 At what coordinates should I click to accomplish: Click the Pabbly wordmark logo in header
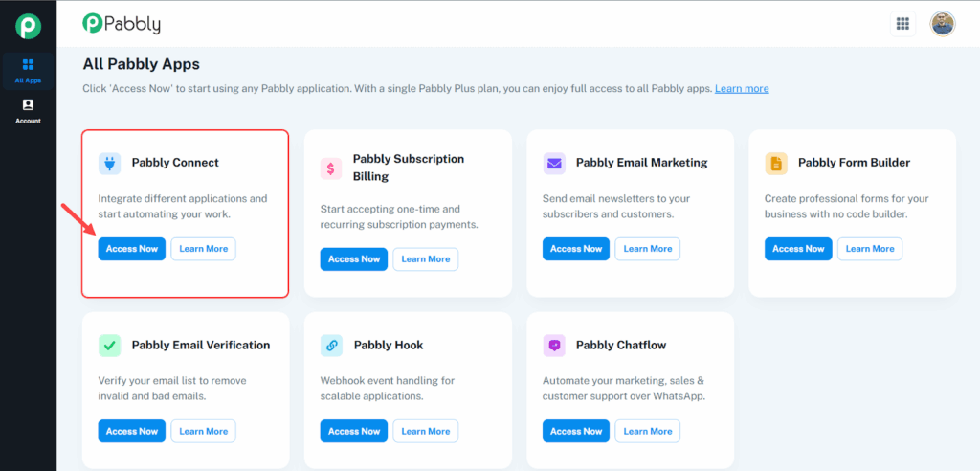tap(122, 24)
